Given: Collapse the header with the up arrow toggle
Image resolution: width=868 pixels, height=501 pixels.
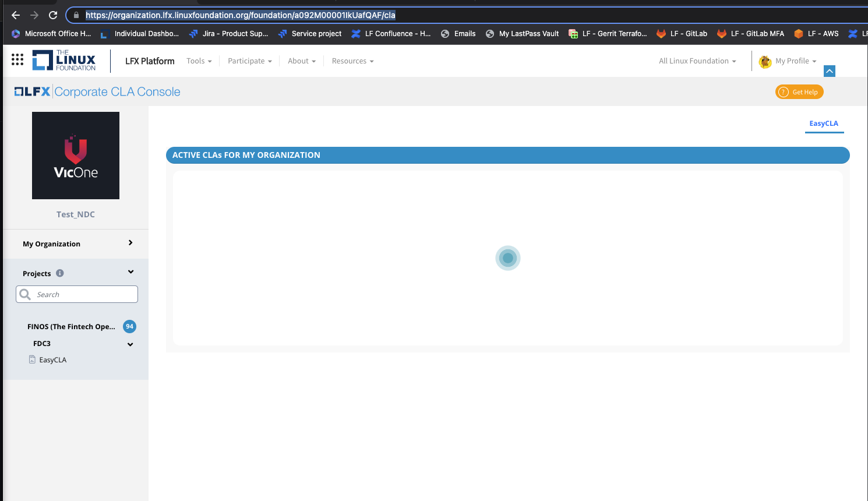Looking at the screenshot, I should [x=829, y=70].
